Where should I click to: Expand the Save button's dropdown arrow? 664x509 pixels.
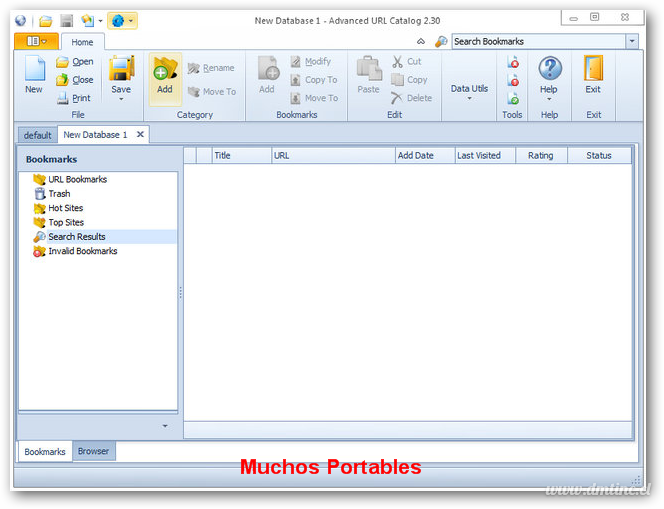point(121,99)
